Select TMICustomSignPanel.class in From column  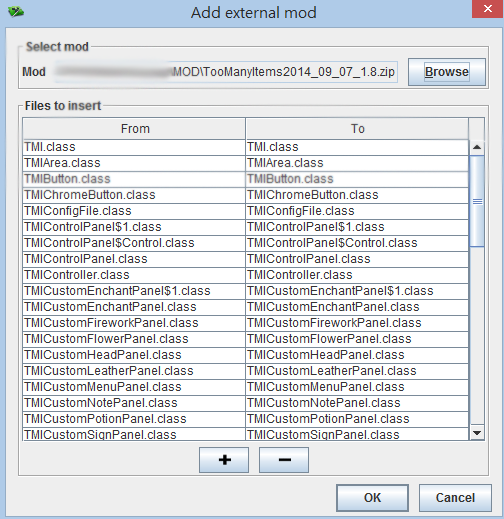(134, 434)
